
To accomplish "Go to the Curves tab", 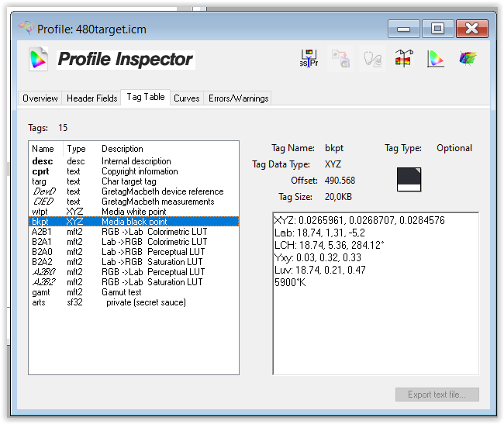I will click(187, 98).
